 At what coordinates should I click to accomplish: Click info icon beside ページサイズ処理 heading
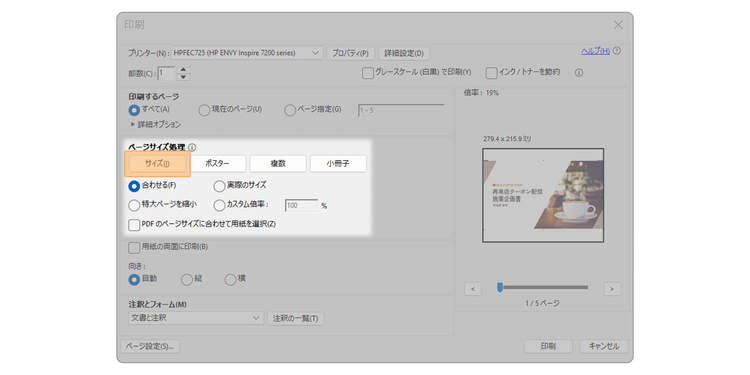click(x=192, y=148)
